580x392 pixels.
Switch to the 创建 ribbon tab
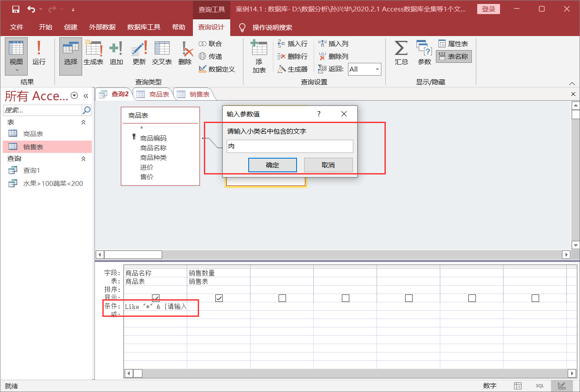(x=70, y=27)
